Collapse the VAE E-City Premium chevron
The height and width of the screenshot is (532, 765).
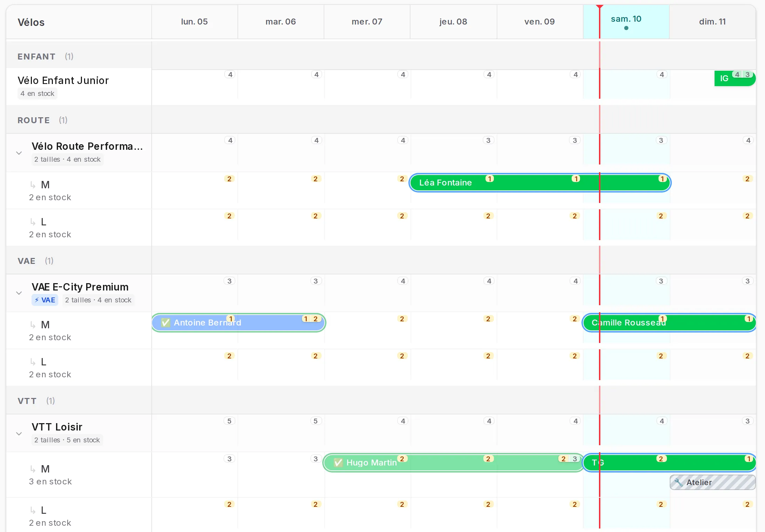pyautogui.click(x=19, y=293)
